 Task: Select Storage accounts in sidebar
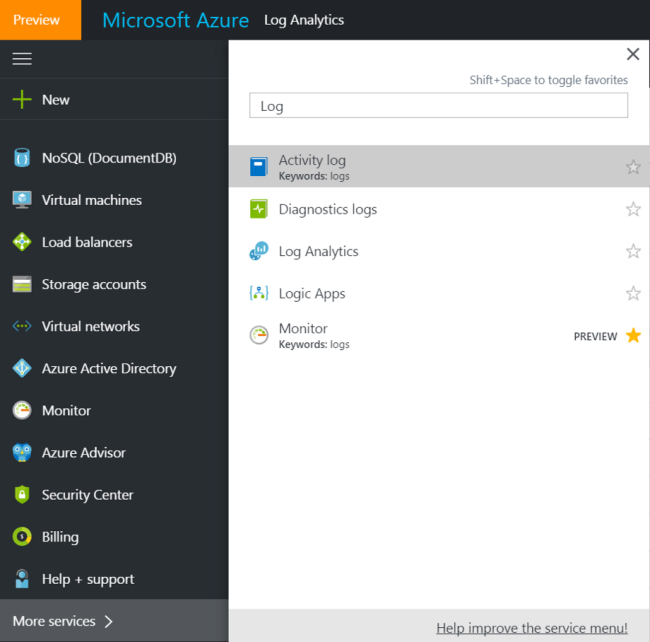pyautogui.click(x=94, y=284)
